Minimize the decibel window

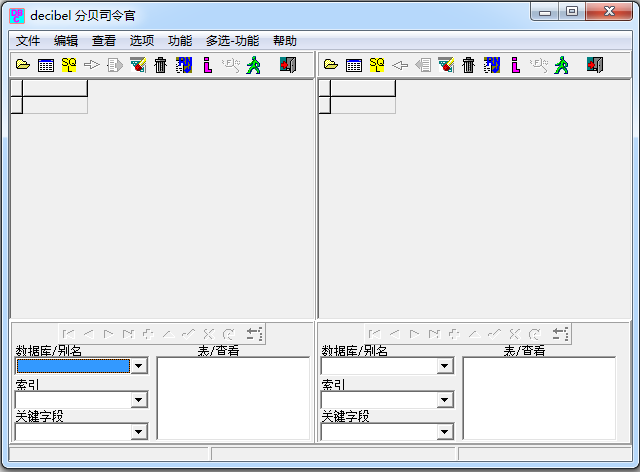point(545,11)
